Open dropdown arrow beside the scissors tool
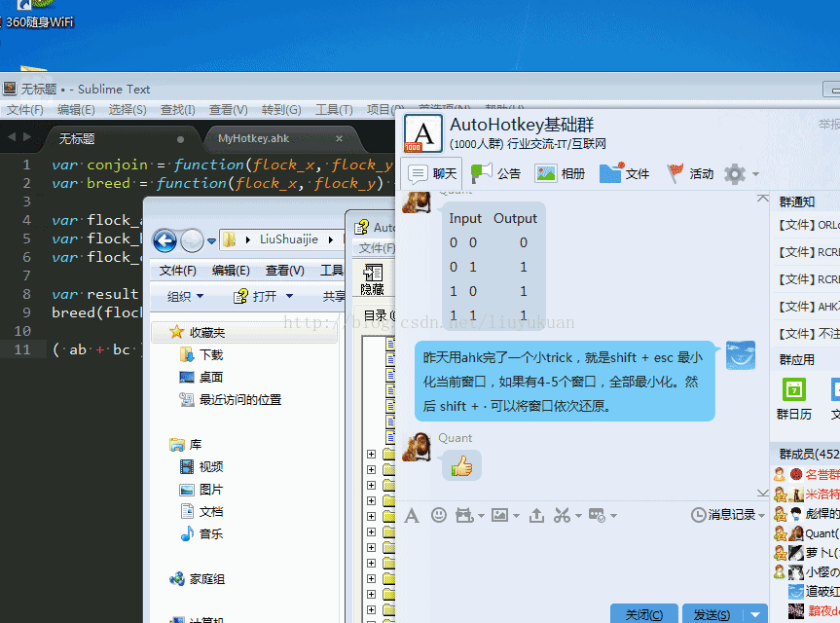 click(x=578, y=516)
